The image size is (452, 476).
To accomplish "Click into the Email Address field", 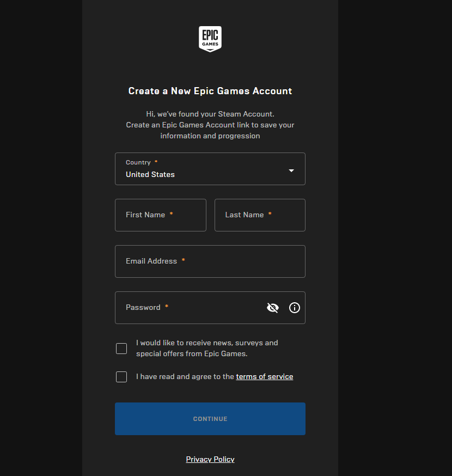I will click(210, 261).
